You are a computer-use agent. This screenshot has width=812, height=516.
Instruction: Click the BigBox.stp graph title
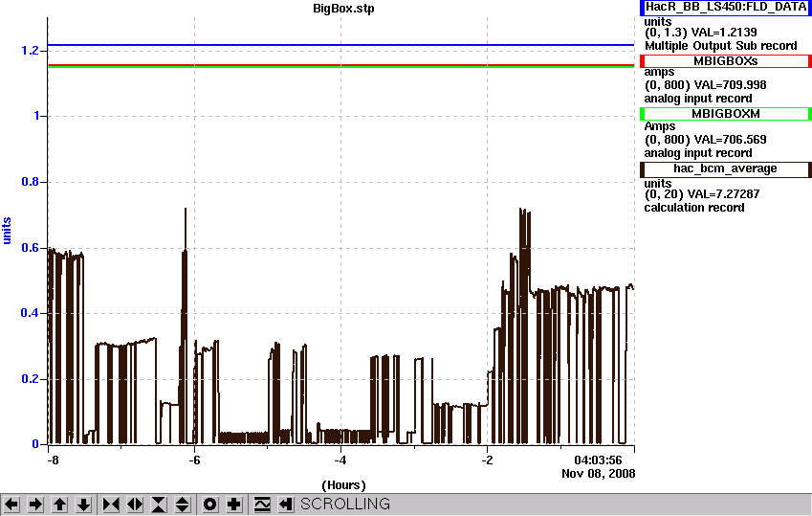[x=343, y=9]
